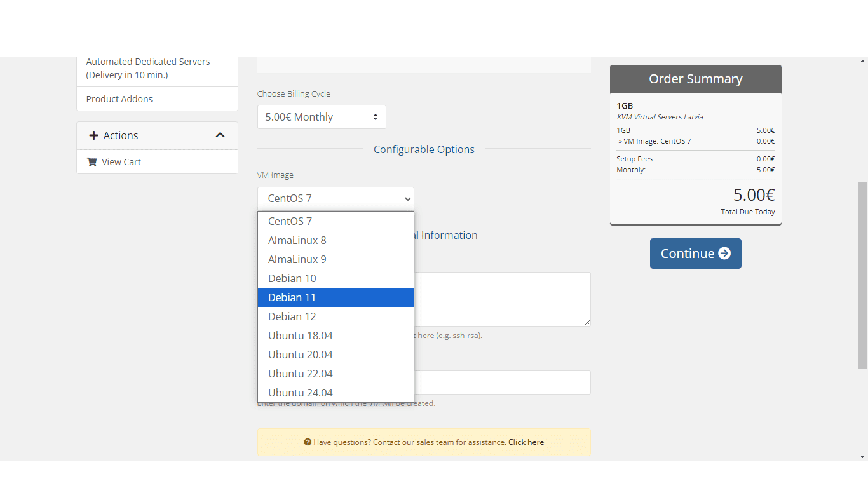Choose AlmaLinux 9 from the list
Screen dimensions: 868x488
coord(336,259)
